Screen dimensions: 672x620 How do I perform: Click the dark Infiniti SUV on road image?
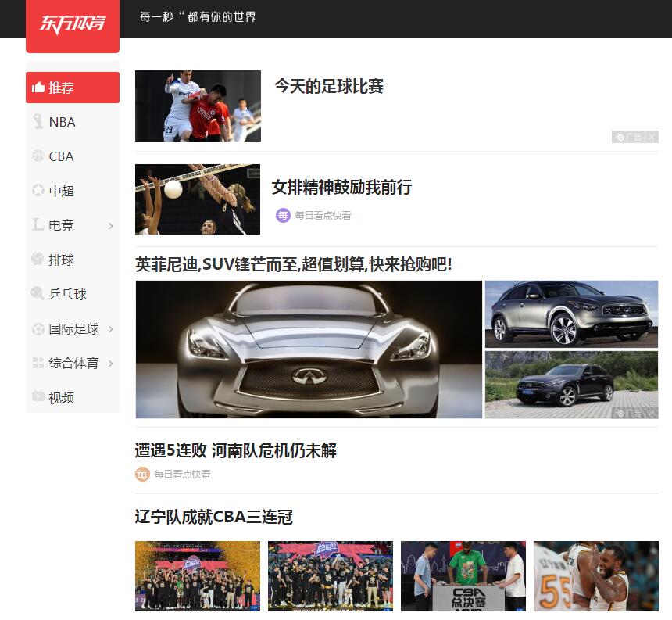pos(571,385)
